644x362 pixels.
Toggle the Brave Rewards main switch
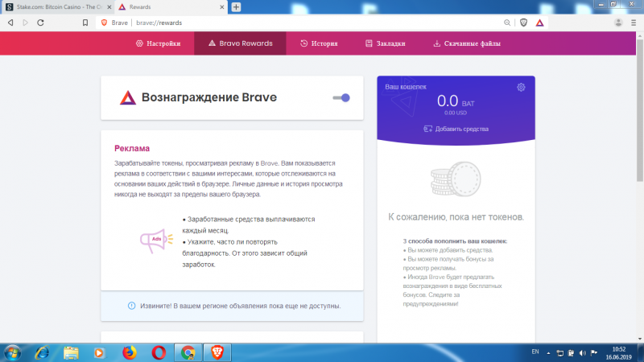(x=341, y=97)
